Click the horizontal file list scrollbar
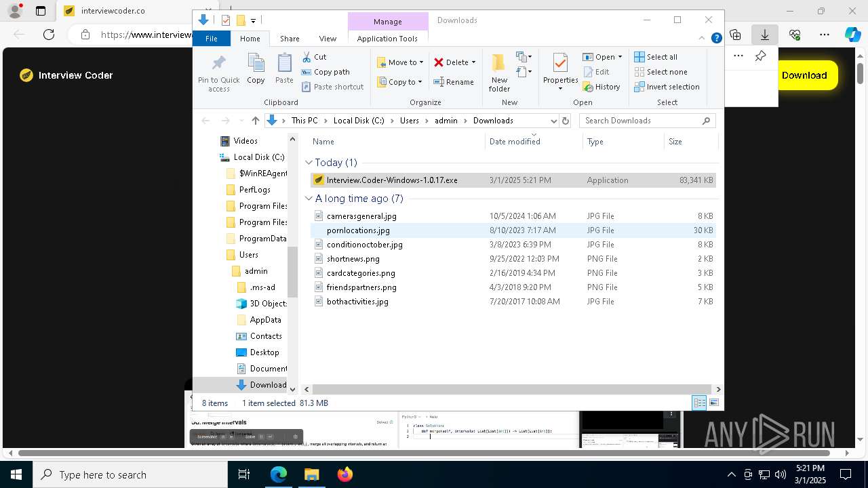 coord(512,389)
